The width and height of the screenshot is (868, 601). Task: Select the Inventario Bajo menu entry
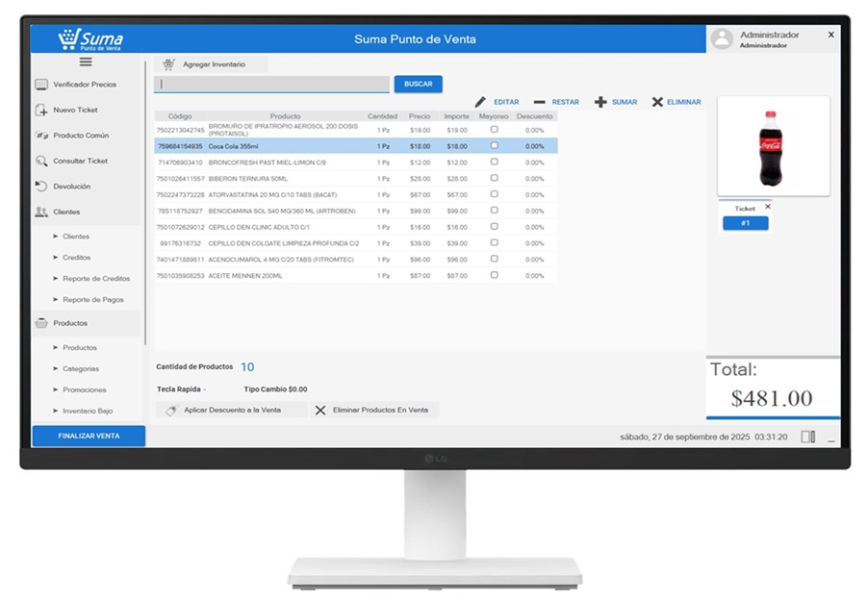(88, 411)
